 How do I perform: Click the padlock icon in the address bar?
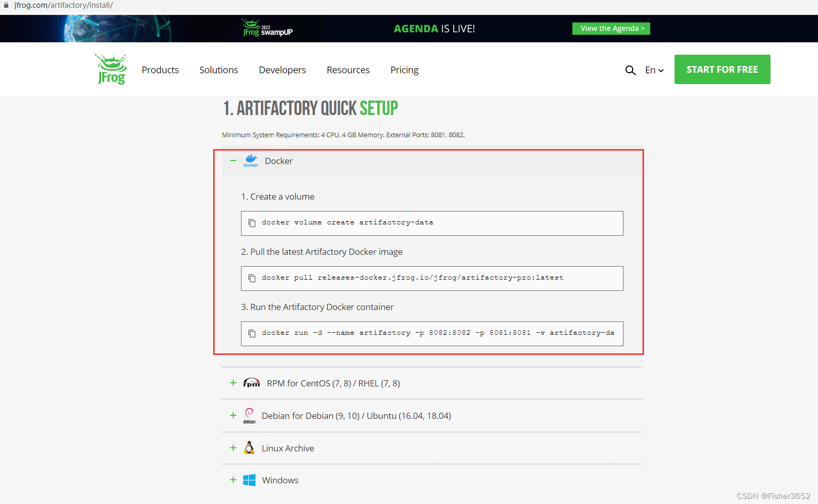coord(6,5)
